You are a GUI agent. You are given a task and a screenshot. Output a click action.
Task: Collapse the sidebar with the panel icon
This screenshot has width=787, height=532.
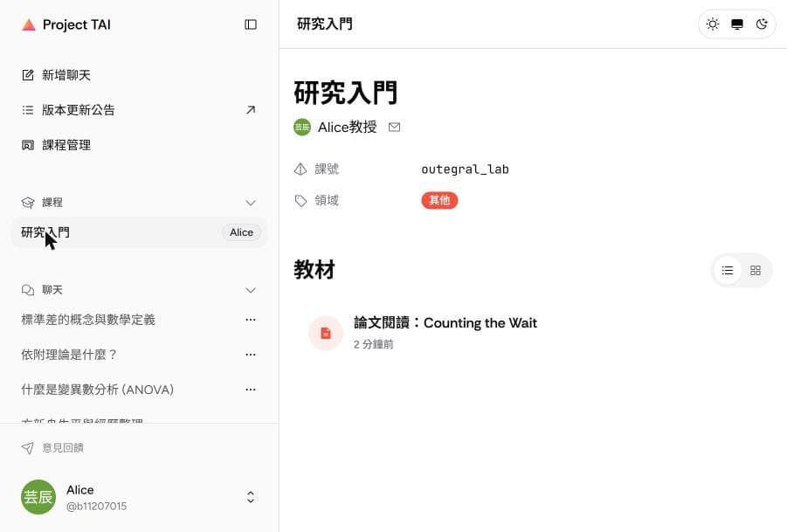tap(251, 24)
